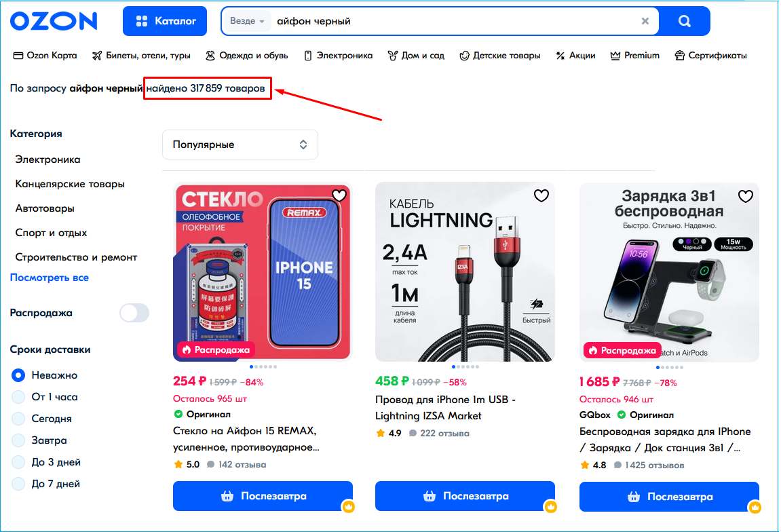Favorite the Lightning cable with heart icon
The image size is (781, 532).
[x=541, y=196]
